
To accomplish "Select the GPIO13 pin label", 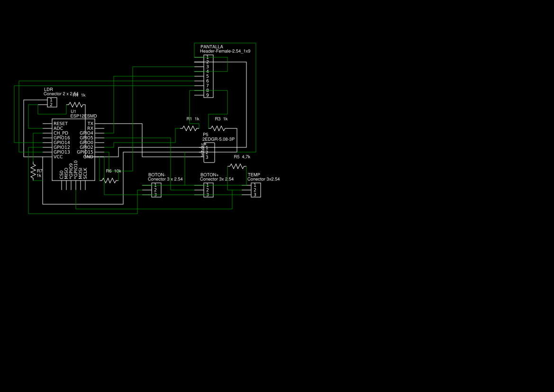I will [62, 152].
